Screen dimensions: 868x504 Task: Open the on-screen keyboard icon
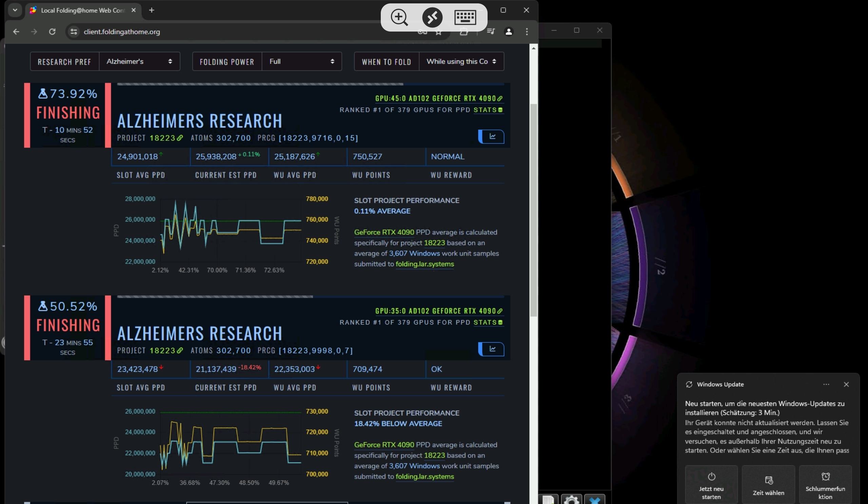[465, 17]
